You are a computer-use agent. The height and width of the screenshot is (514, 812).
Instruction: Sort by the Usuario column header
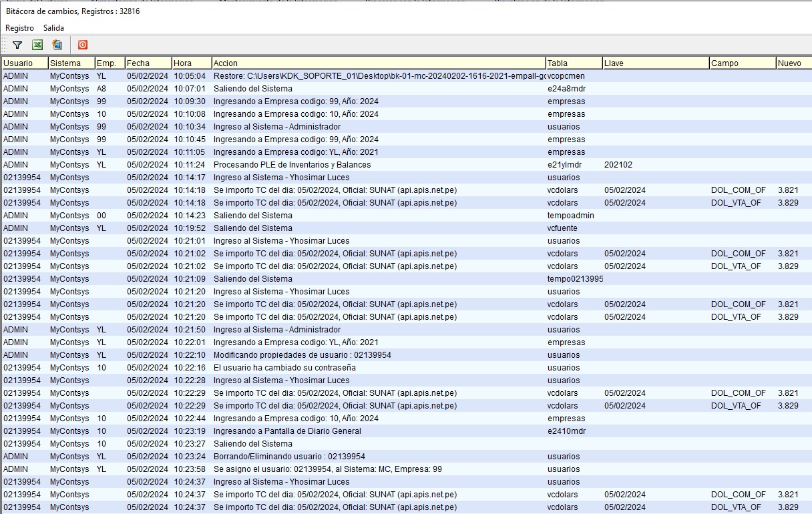[24, 63]
